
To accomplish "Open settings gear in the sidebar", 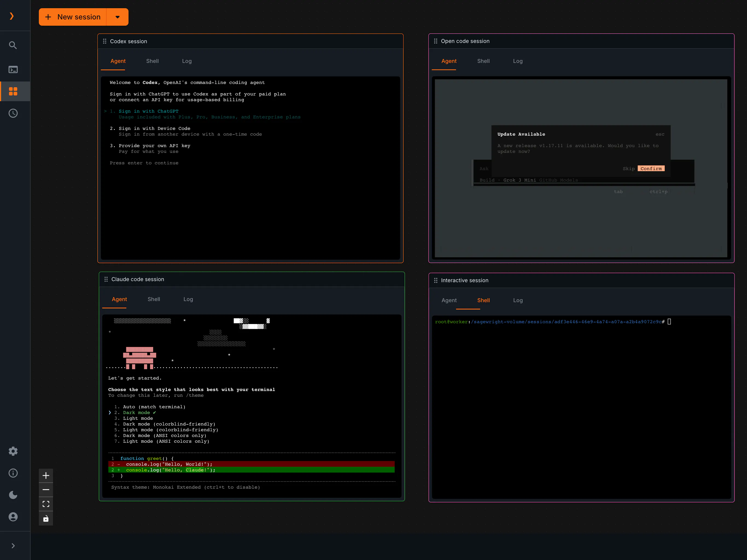I will coord(13,451).
